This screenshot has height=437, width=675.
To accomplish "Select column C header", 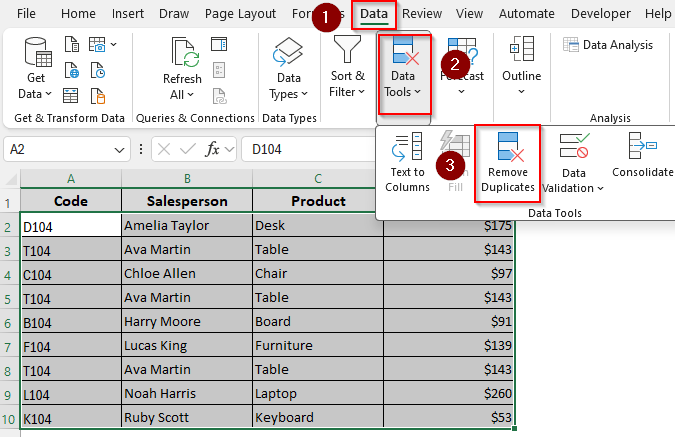I will click(318, 178).
